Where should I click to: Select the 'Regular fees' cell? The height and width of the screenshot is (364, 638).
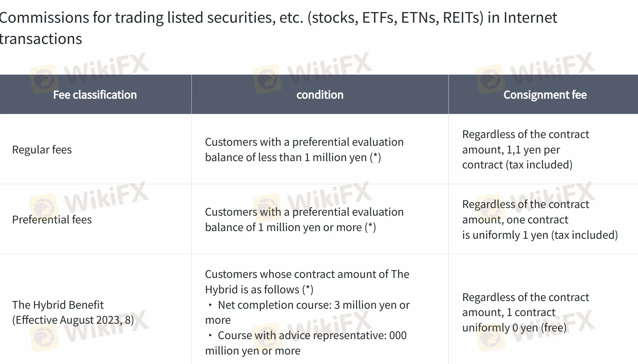[x=42, y=149]
